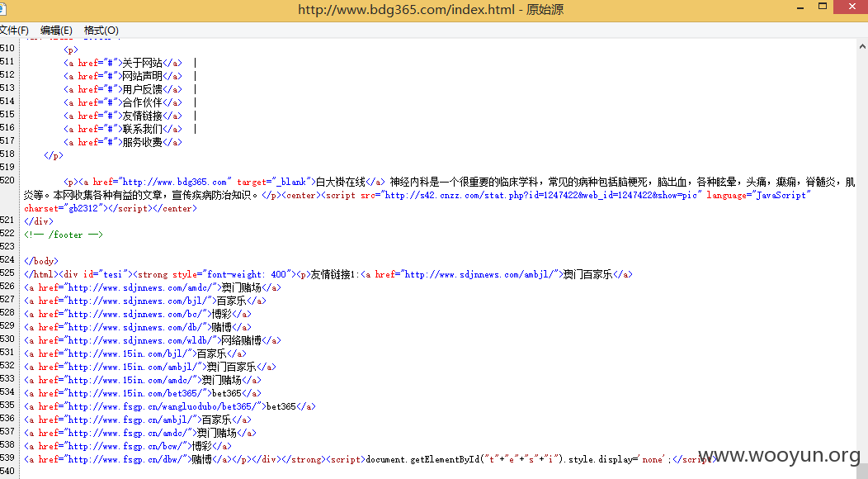
Task: Open the 文件(F) menu
Action: point(14,31)
